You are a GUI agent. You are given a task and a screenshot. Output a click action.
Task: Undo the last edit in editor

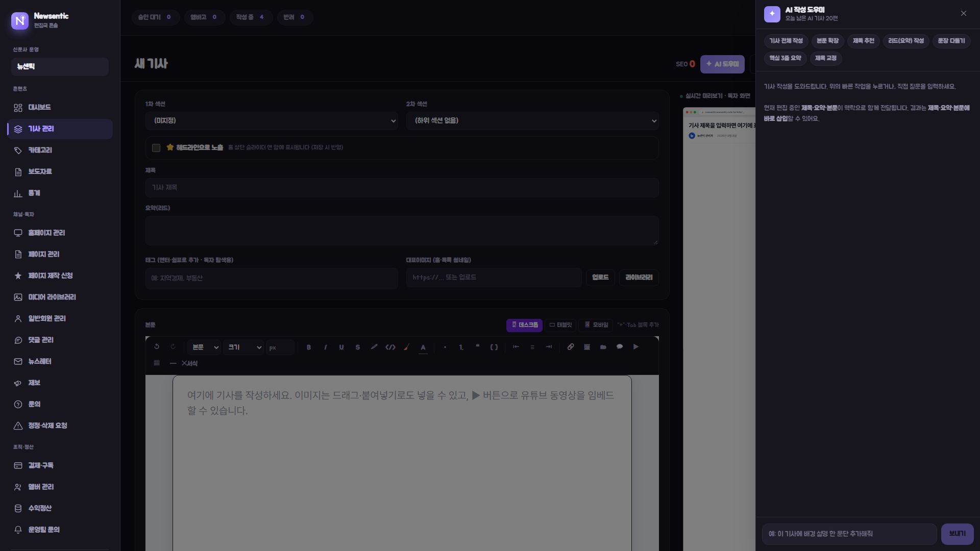point(157,347)
